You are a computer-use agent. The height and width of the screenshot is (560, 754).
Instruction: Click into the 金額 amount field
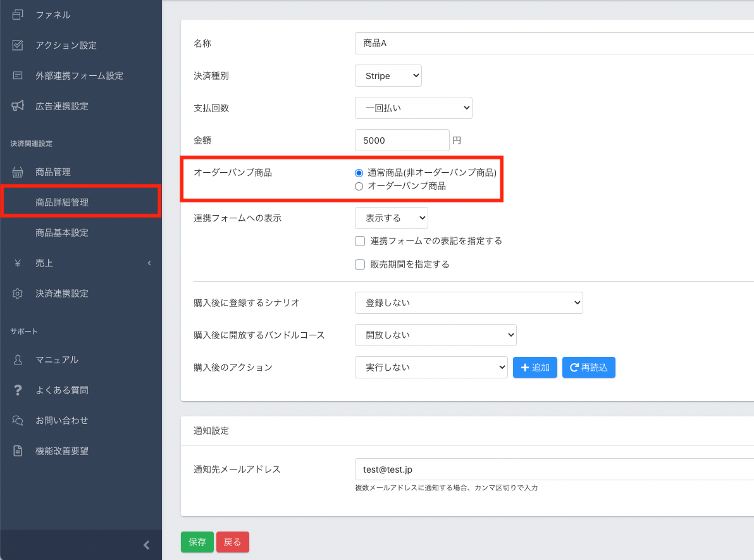click(x=402, y=140)
